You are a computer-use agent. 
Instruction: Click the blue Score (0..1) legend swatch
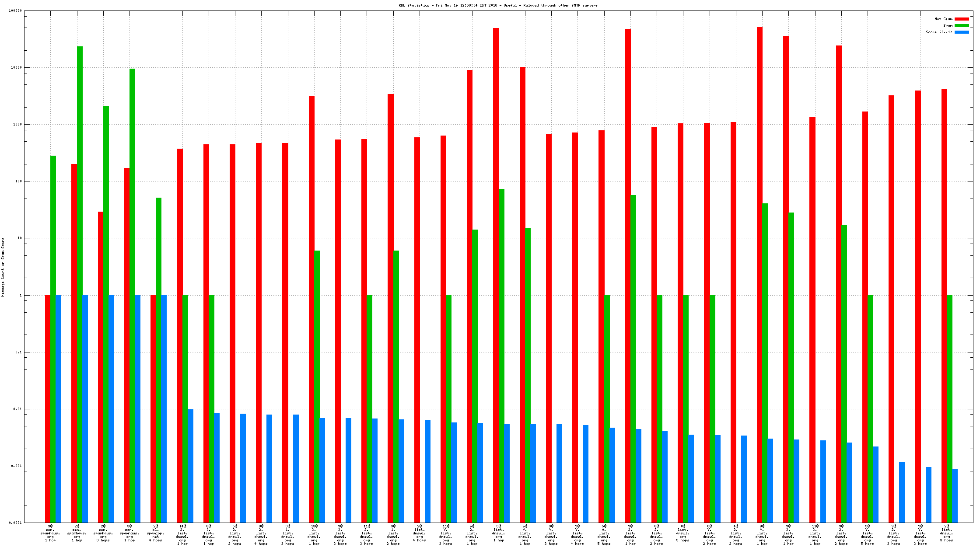pyautogui.click(x=962, y=32)
